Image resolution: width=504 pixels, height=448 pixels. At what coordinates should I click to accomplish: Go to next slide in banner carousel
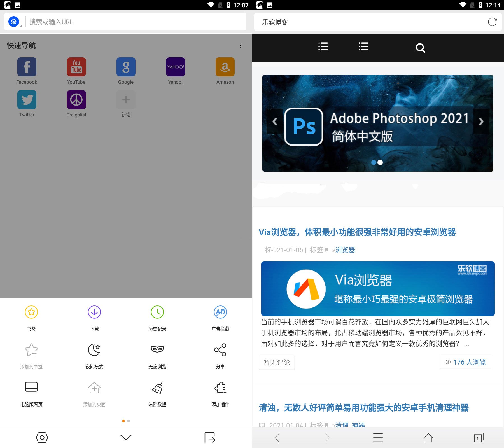coord(481,121)
